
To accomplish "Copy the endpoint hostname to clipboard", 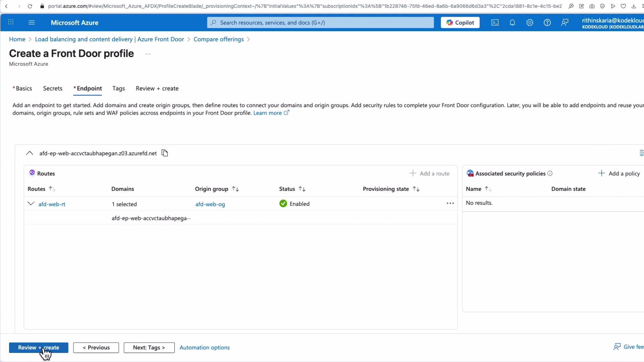I will coord(165,153).
